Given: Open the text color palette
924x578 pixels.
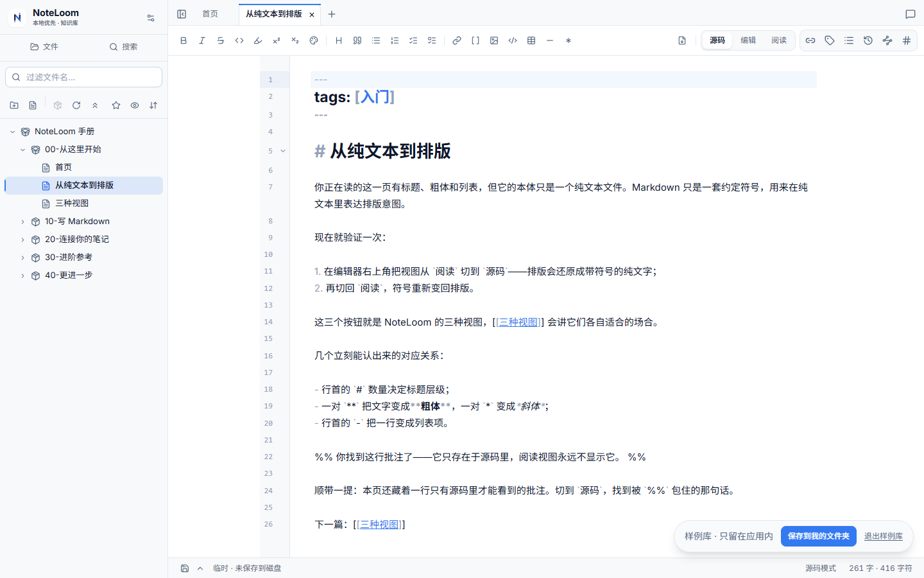Looking at the screenshot, I should [314, 40].
